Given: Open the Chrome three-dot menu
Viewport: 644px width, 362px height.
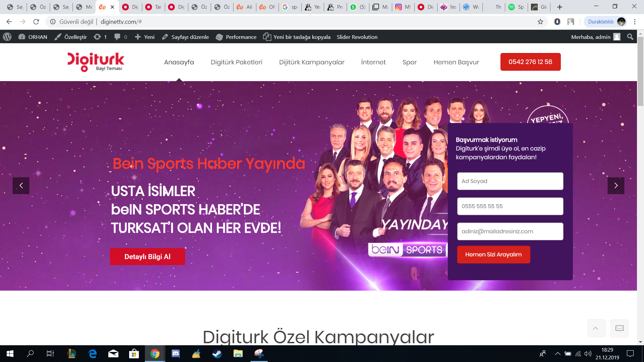Looking at the screenshot, I should click(635, 22).
